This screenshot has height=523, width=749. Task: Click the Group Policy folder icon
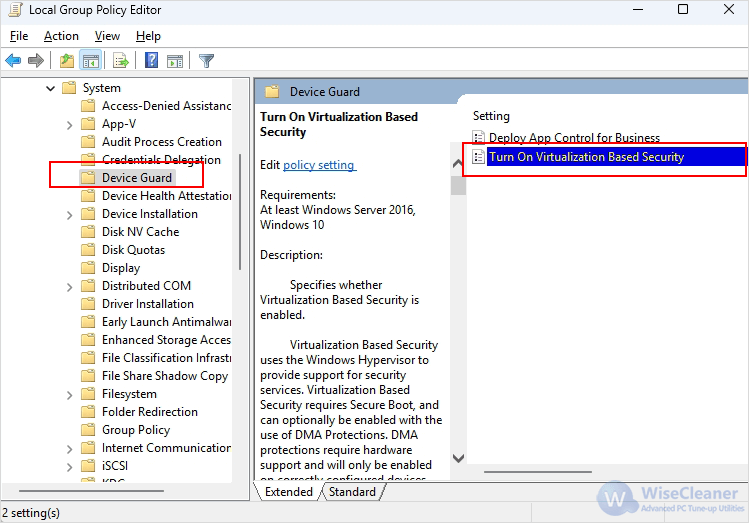pos(88,430)
